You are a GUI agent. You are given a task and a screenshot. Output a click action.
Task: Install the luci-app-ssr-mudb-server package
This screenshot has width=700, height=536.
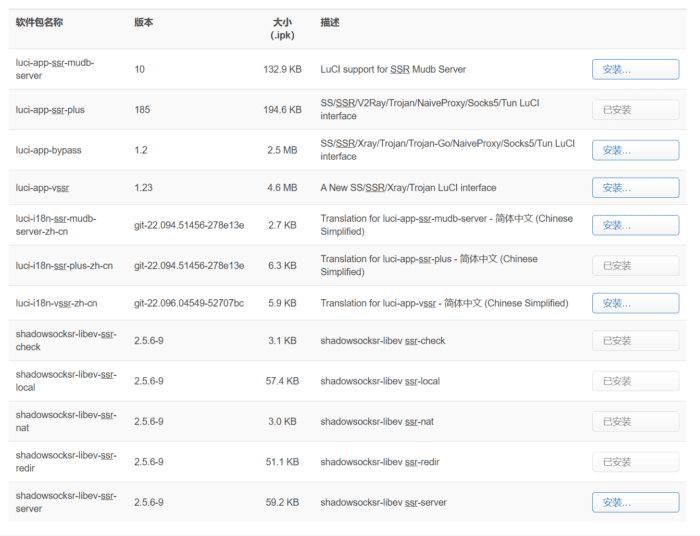coord(635,69)
